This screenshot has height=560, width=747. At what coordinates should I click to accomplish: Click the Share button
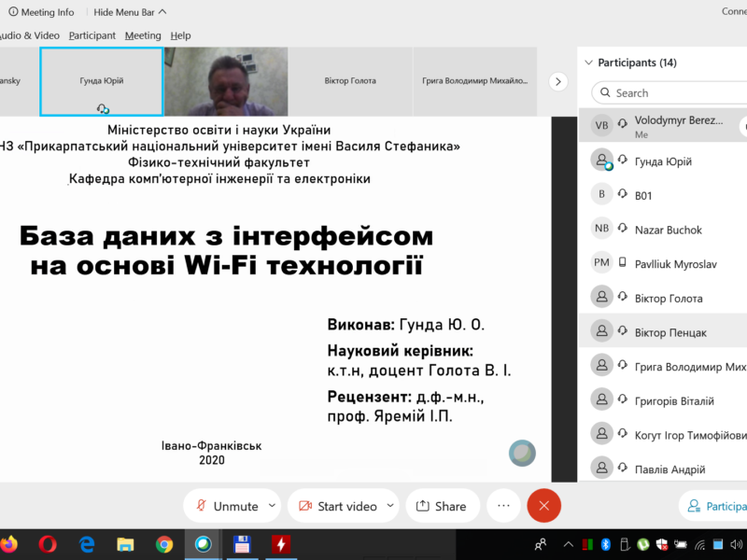click(x=441, y=506)
